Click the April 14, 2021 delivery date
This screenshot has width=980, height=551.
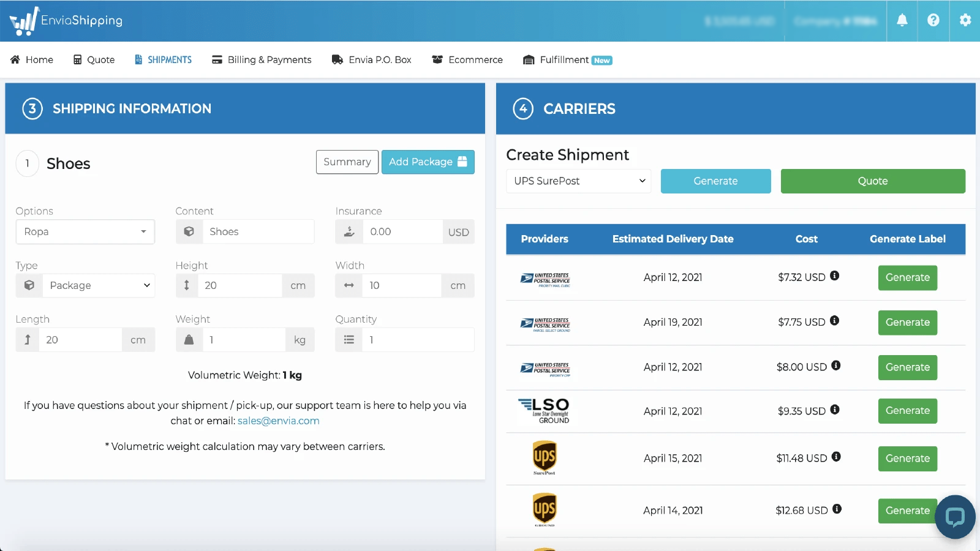point(673,510)
